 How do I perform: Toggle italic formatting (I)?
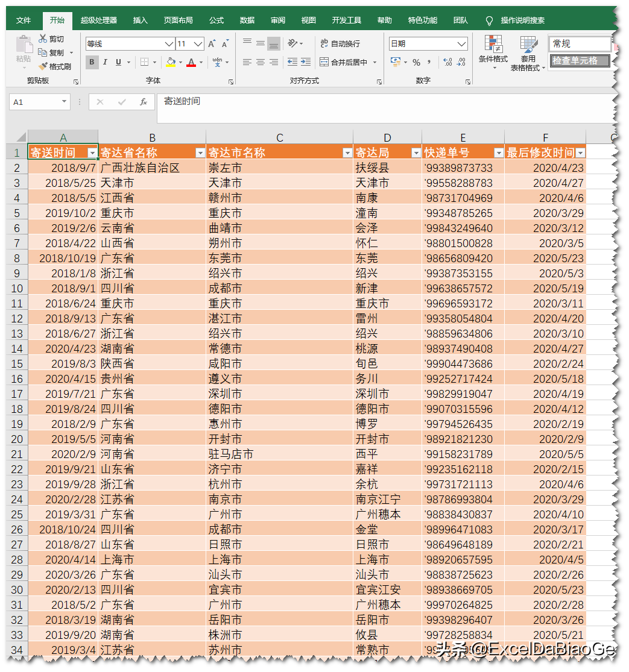(x=105, y=62)
